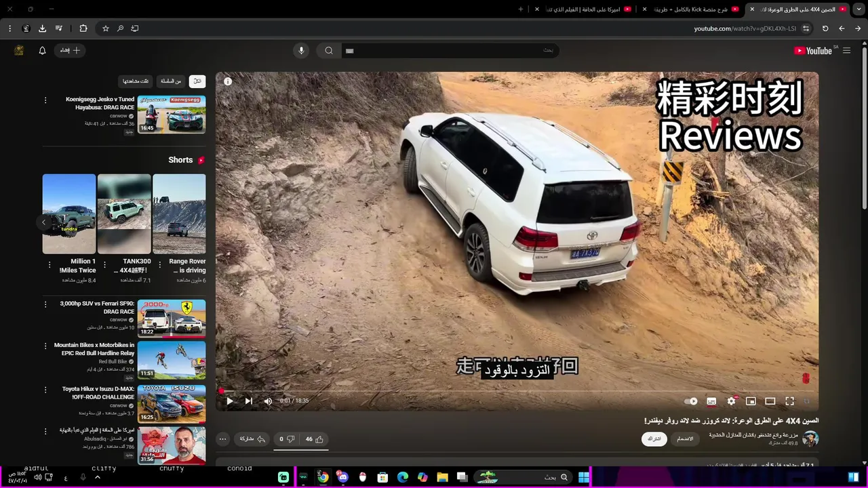Open options for Range Rover short
The image size is (868, 488).
[x=160, y=265]
